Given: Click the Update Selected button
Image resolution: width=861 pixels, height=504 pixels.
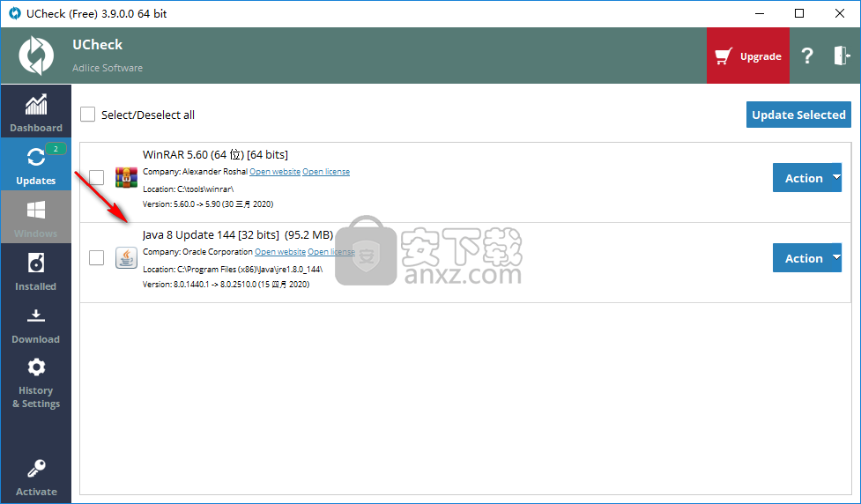Looking at the screenshot, I should [x=798, y=115].
